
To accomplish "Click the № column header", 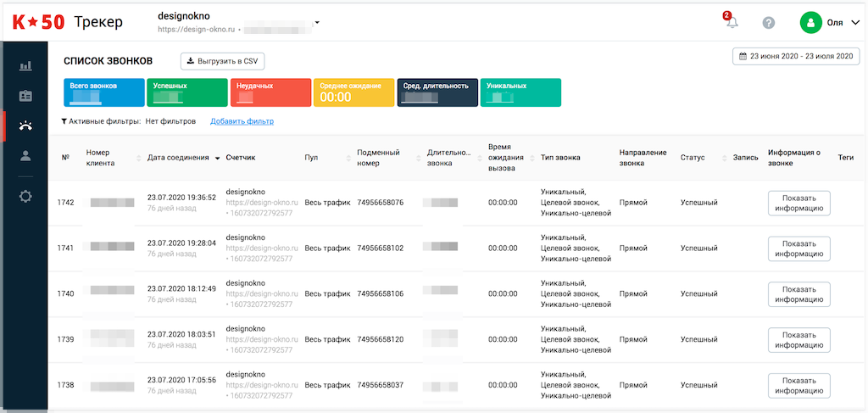I will point(65,158).
